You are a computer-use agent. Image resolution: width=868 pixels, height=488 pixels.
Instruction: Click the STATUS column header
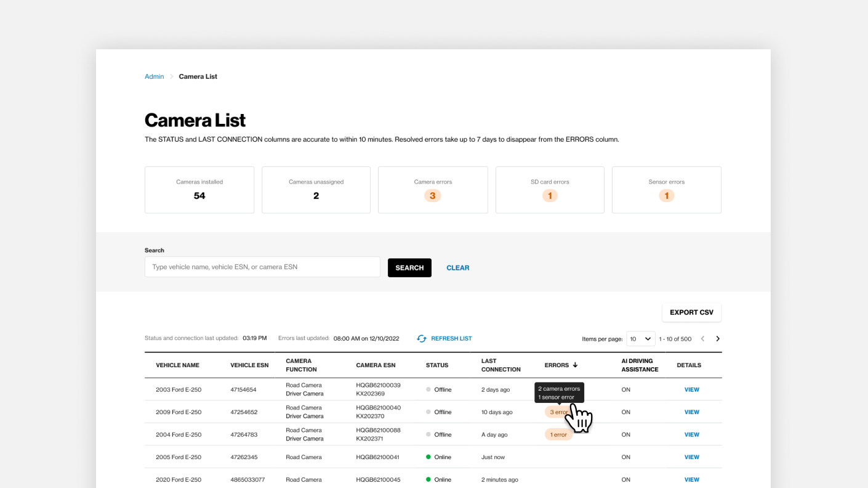click(437, 365)
